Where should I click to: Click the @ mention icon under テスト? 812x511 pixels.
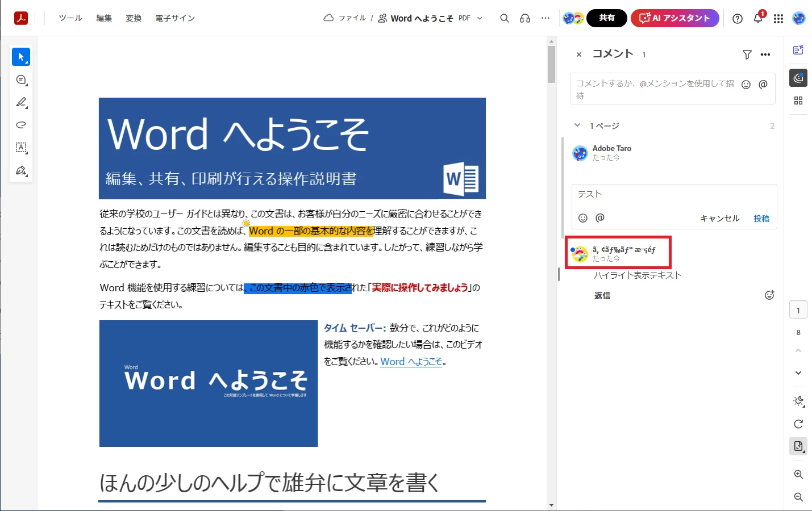point(600,217)
